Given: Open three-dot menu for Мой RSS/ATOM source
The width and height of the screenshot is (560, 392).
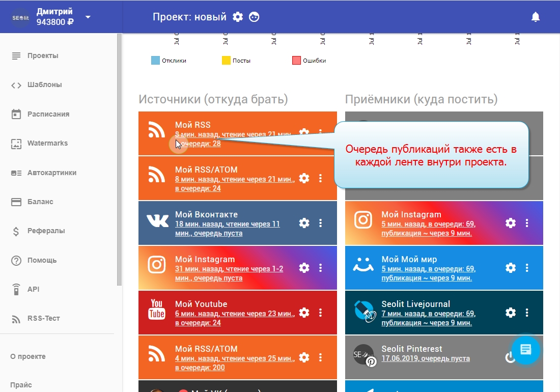Looking at the screenshot, I should 320,178.
